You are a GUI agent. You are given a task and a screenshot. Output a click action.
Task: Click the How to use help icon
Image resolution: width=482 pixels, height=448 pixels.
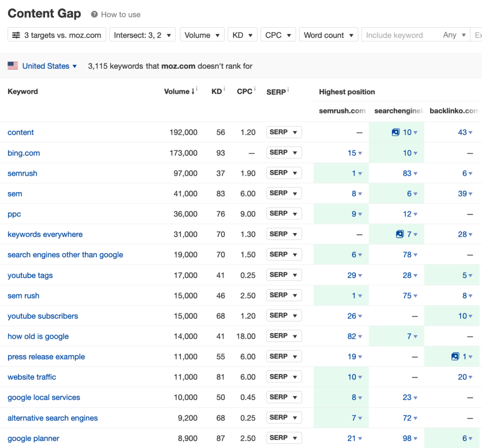click(94, 15)
